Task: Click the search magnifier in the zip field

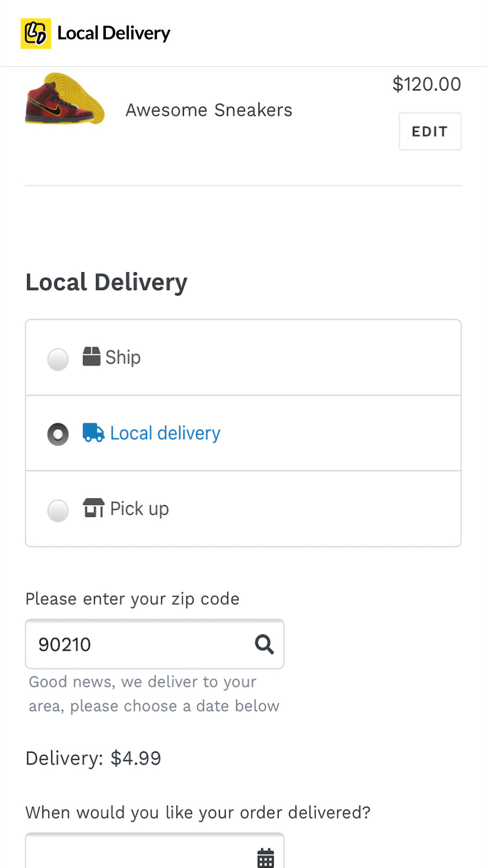Action: point(265,644)
